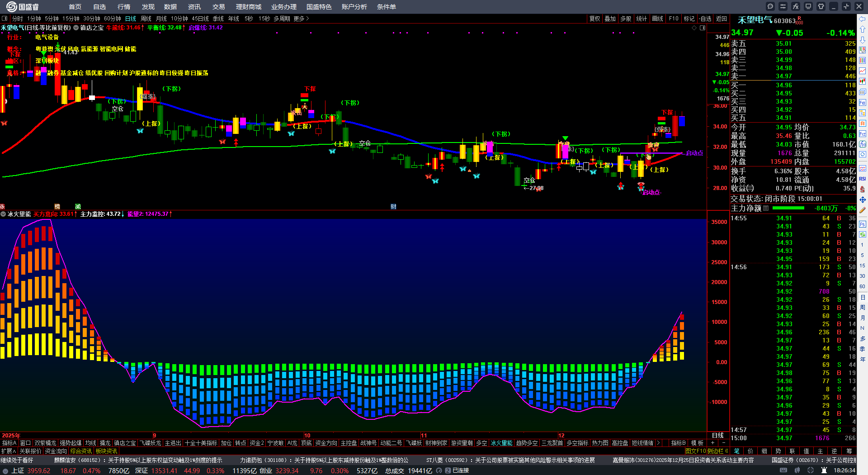
Task: Toggle 复权 price adjustment
Action: (594, 19)
